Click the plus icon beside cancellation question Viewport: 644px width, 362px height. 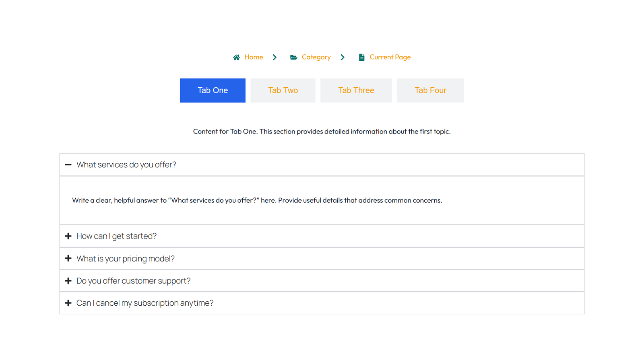pyautogui.click(x=68, y=303)
